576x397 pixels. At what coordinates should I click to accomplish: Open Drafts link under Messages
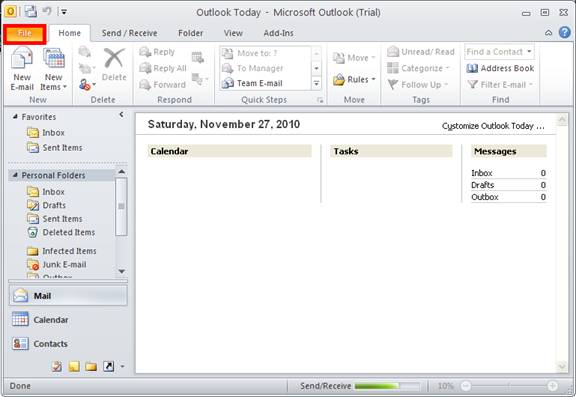point(483,185)
